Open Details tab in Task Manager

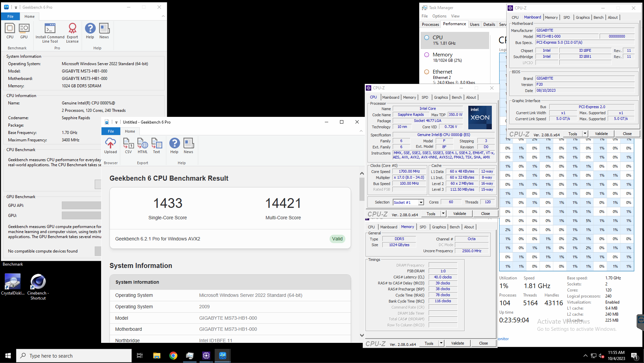click(489, 24)
